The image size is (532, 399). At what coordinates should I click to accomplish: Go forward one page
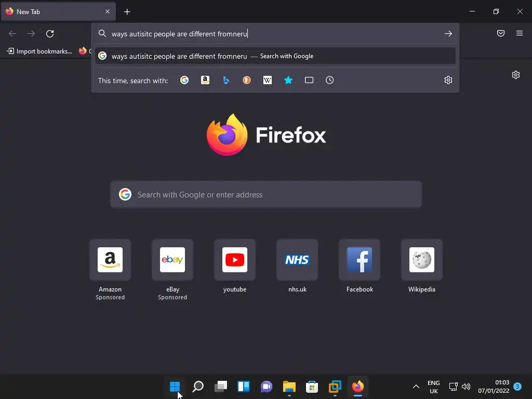point(31,34)
